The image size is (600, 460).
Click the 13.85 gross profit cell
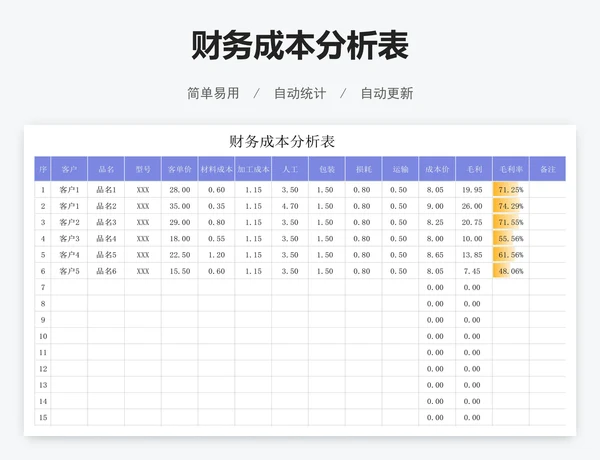474,254
